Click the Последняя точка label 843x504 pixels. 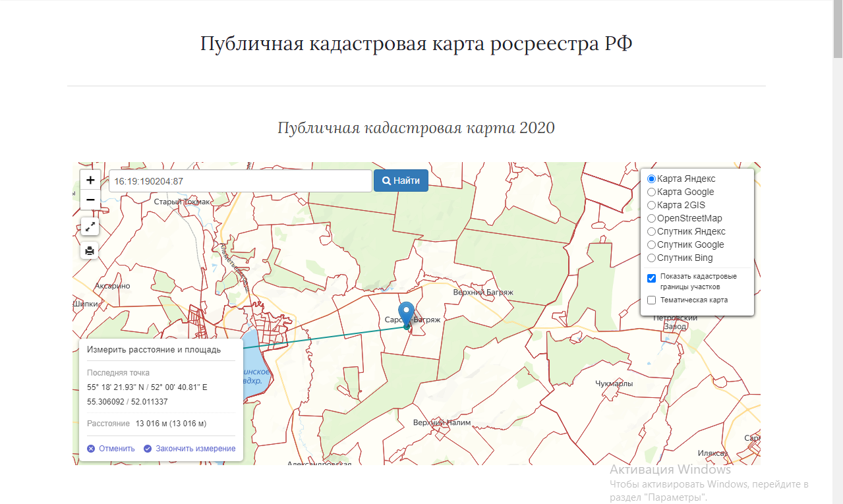coord(119,373)
